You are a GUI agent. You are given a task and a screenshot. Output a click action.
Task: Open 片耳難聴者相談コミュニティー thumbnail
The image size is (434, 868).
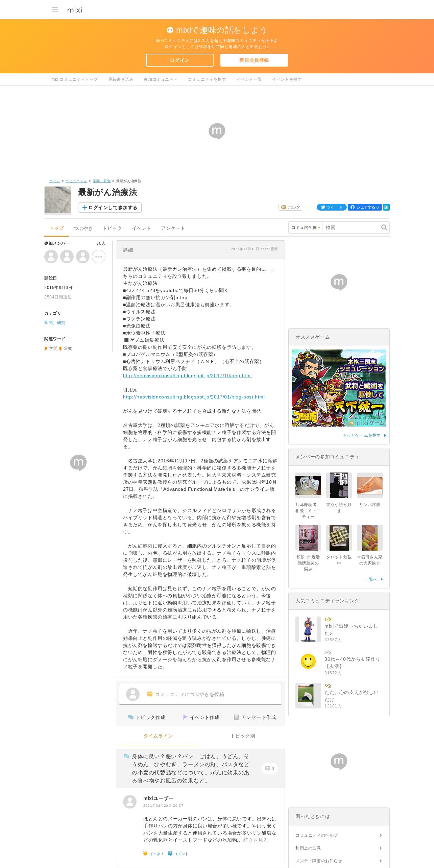coord(308,485)
